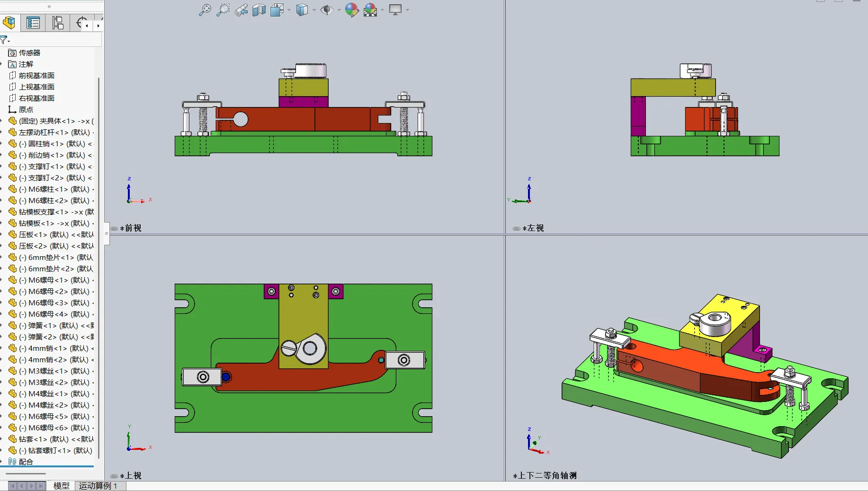This screenshot has height=491, width=868.
Task: Open the Edit Appearance tool
Action: pos(352,10)
